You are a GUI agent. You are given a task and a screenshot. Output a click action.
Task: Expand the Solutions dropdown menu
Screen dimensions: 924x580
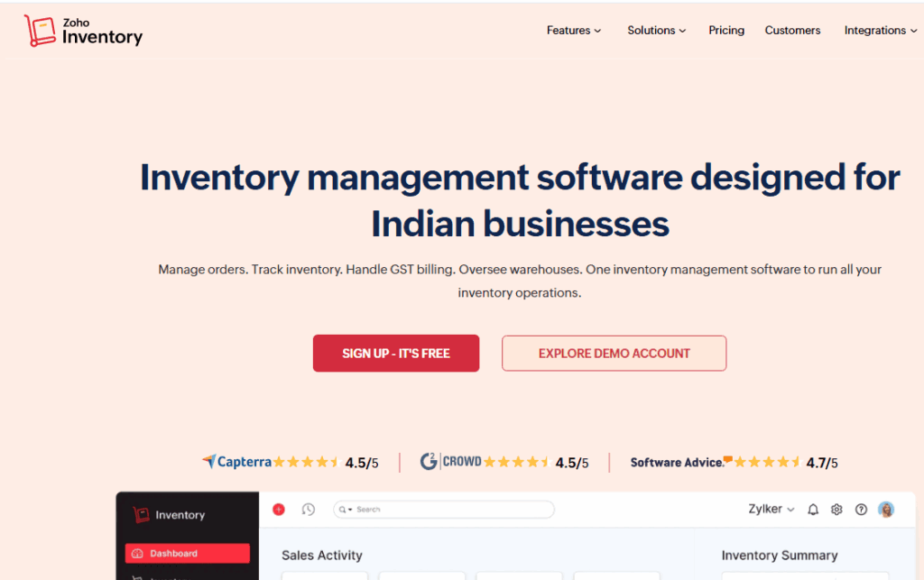coord(656,31)
